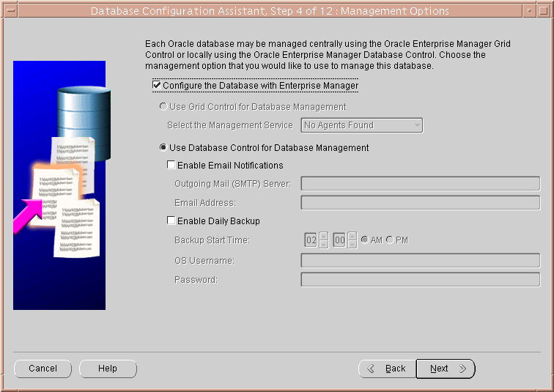
Task: Decrease the backup start hour value
Action: (x=324, y=245)
